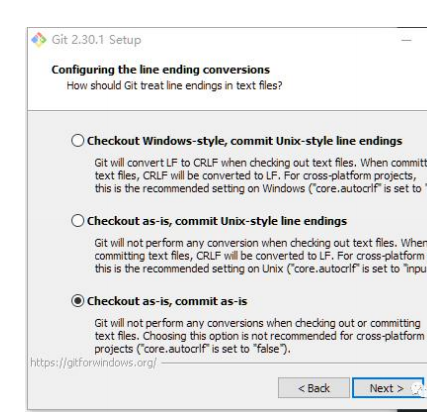Choose Checkout as-is, commit Unix-style radio button
This screenshot has width=427, height=414.
tap(77, 221)
